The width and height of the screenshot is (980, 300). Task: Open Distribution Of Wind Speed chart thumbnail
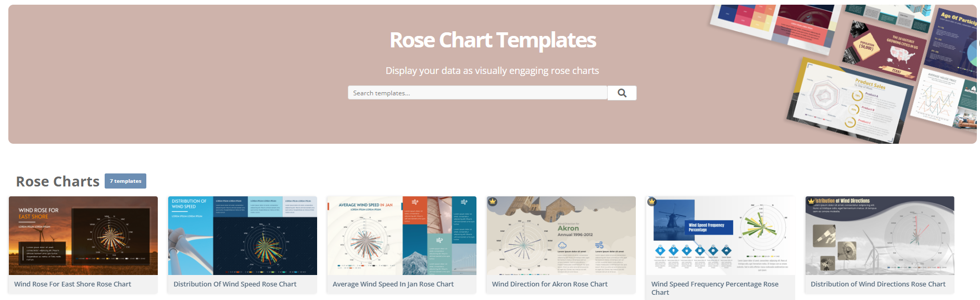pyautogui.click(x=243, y=235)
